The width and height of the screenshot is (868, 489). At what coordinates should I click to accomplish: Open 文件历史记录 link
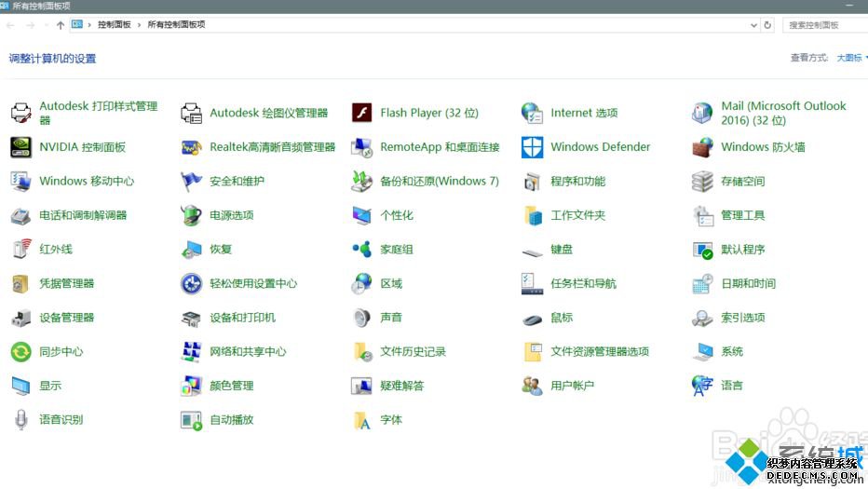[x=413, y=352]
